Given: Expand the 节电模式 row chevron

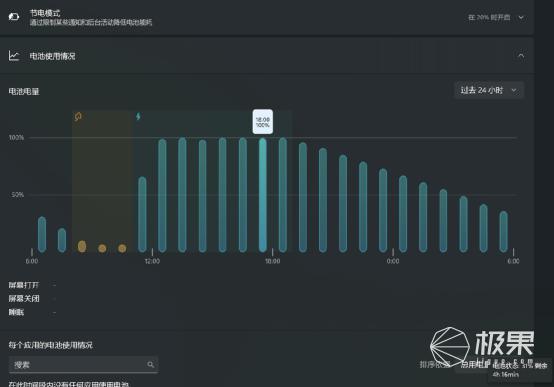Looking at the screenshot, I should [x=521, y=17].
